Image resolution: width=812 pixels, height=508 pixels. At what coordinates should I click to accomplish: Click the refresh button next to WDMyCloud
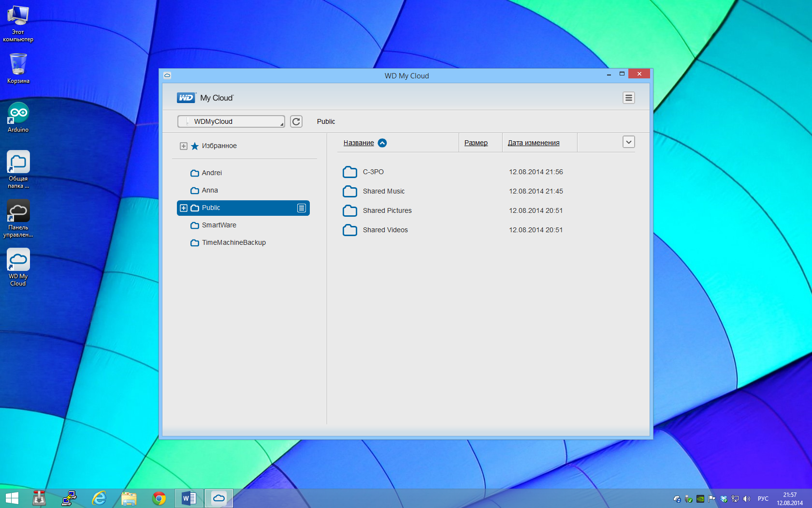click(x=296, y=121)
